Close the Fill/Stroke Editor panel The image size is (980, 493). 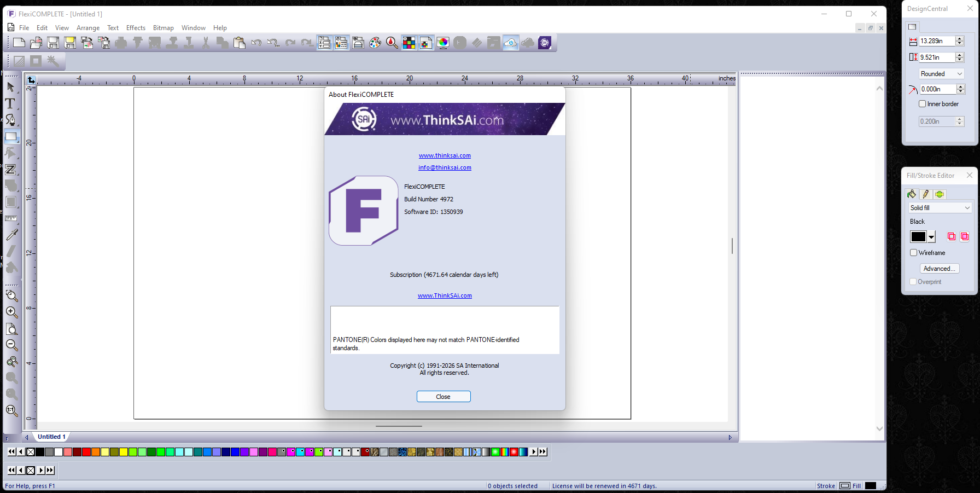click(970, 175)
